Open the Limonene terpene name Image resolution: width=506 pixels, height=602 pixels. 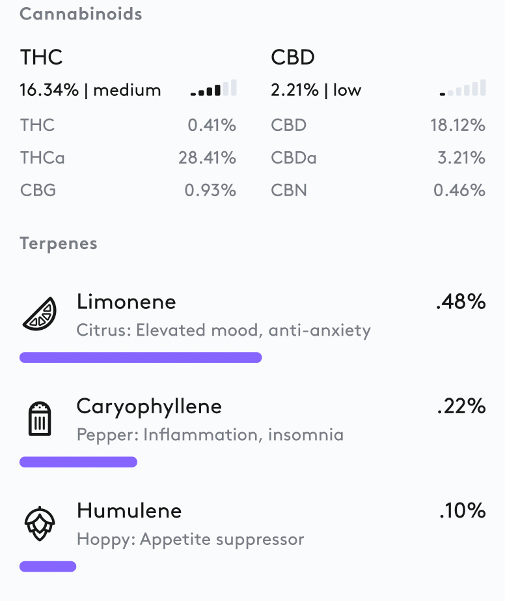(126, 302)
